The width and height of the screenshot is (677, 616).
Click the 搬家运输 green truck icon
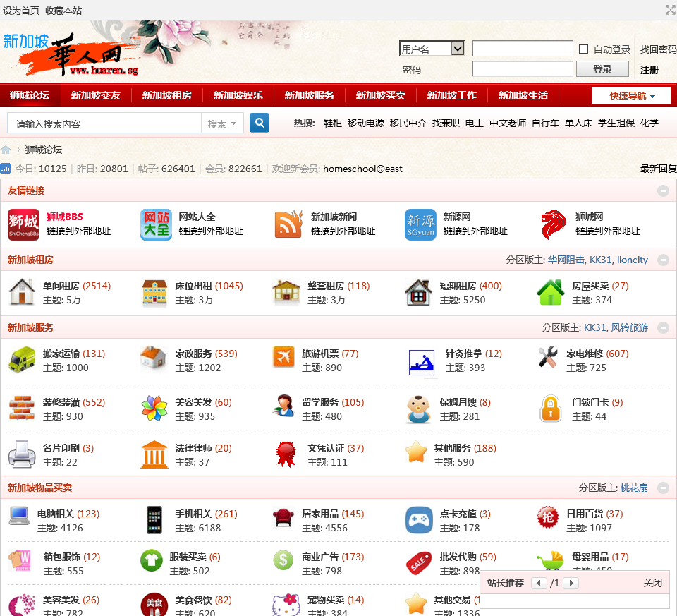coord(22,360)
